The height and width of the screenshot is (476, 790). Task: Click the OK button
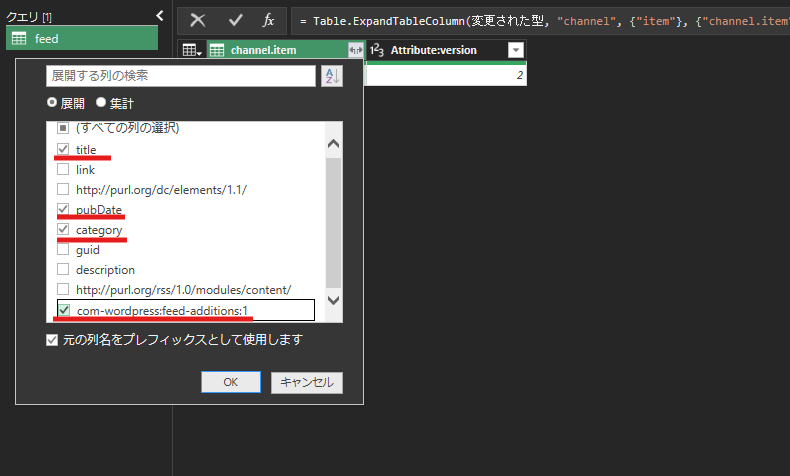click(230, 382)
